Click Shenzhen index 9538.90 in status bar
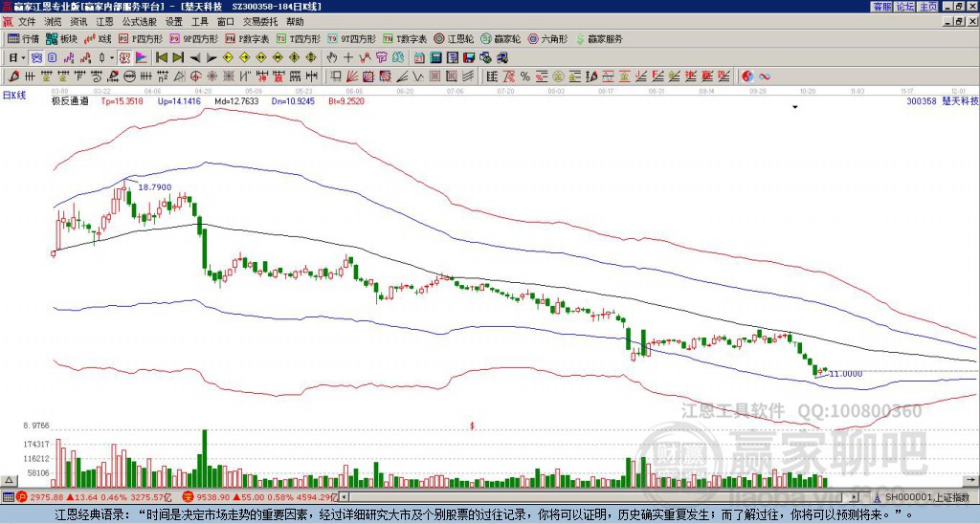Screen dimensions: 980x524 (213, 497)
